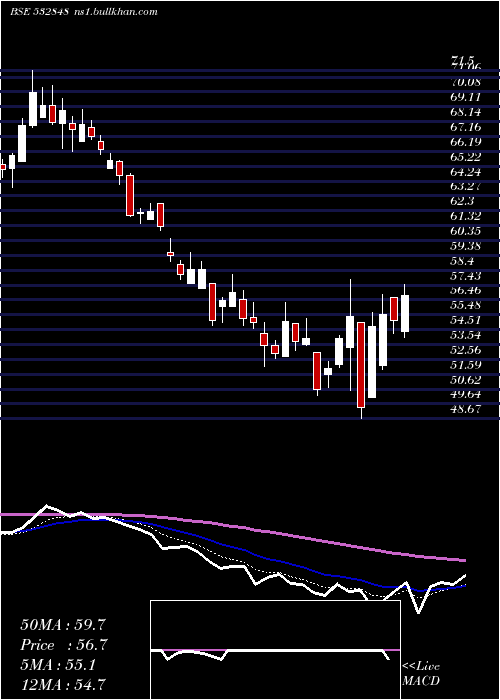Click the 65.22 price level label
The image size is (500, 700).
click(466, 157)
